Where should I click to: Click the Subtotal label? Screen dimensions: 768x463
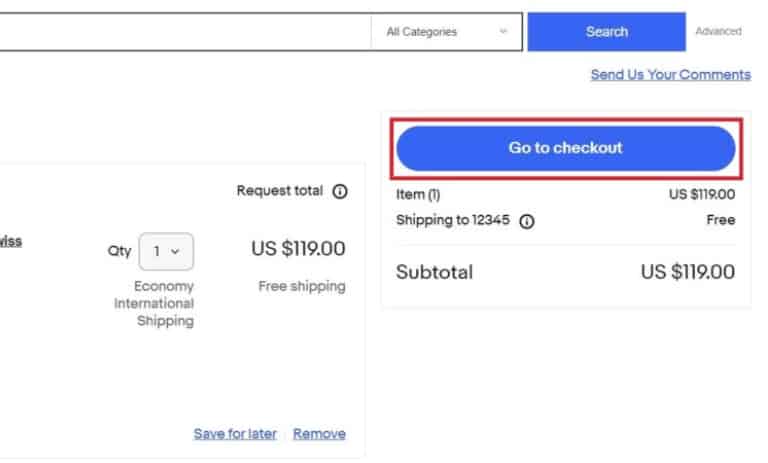(434, 272)
